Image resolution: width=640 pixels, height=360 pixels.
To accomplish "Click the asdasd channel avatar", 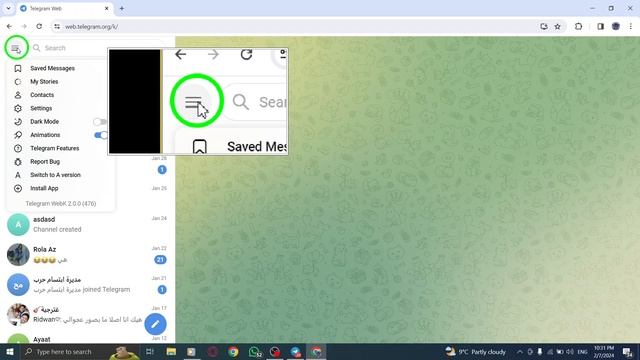I will tap(18, 224).
